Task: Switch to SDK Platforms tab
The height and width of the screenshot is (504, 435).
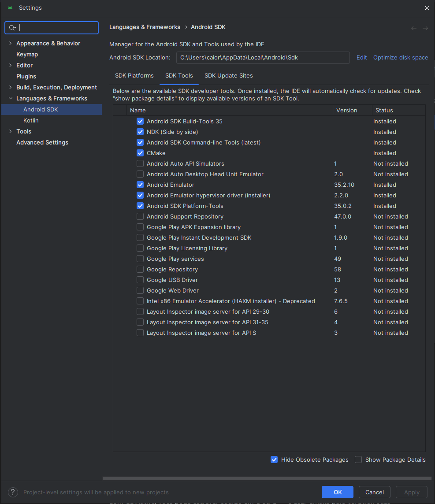Action: [134, 76]
